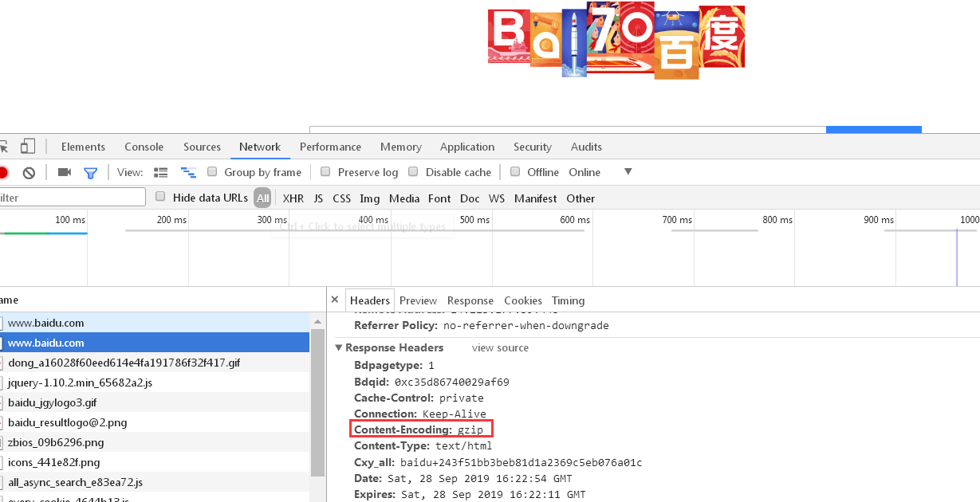Open the Security tab
The height and width of the screenshot is (502, 980).
[x=533, y=147]
